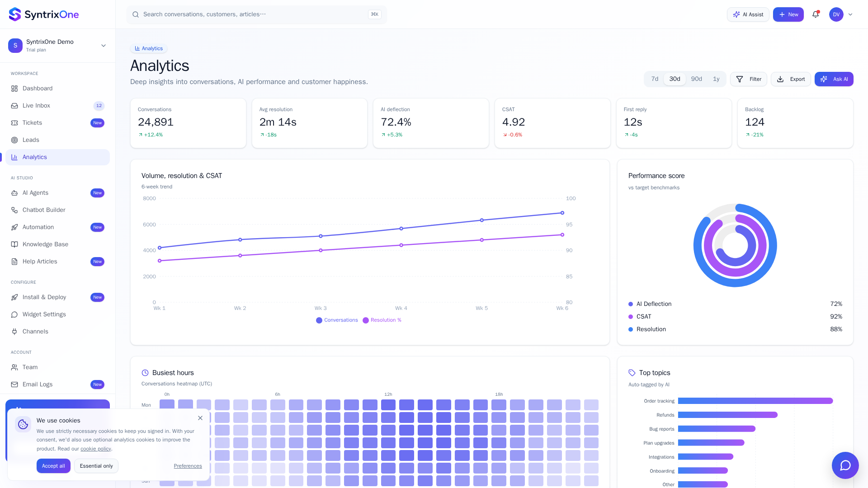Image resolution: width=868 pixels, height=488 pixels.
Task: Click the Email Logs envelope icon
Action: click(14, 385)
